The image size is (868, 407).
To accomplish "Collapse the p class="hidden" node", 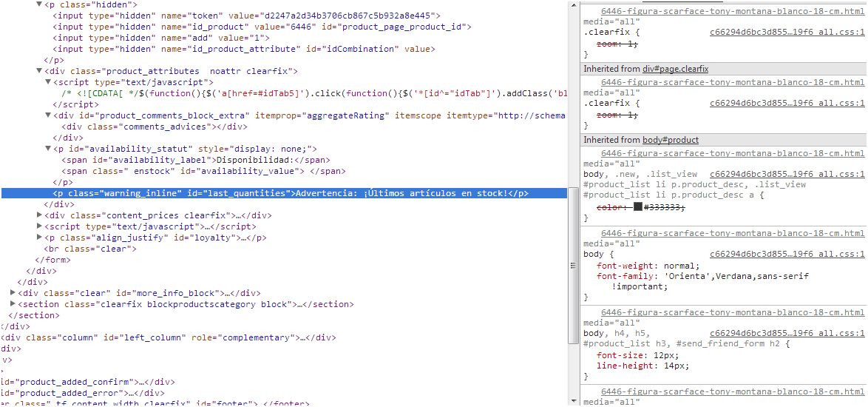I will point(39,4).
